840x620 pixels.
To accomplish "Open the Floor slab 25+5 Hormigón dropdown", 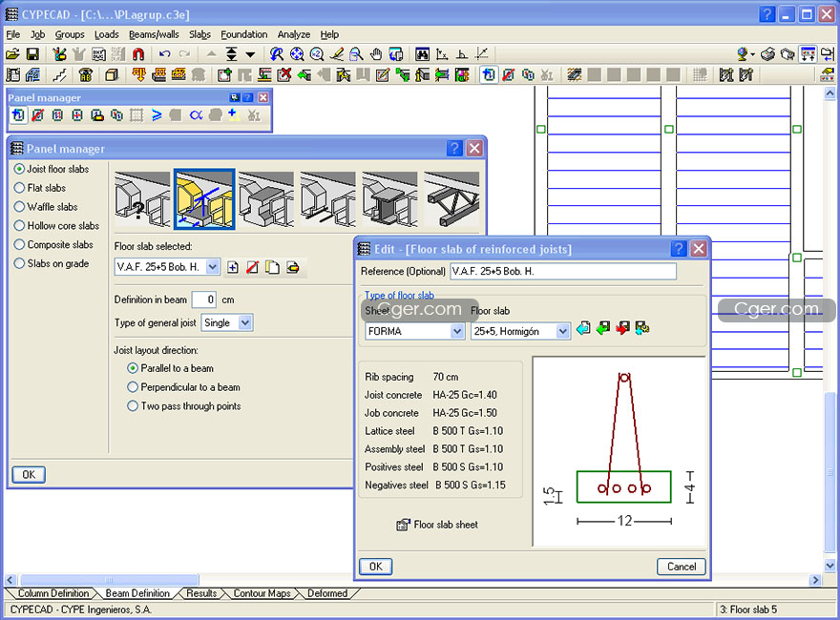I will click(562, 331).
